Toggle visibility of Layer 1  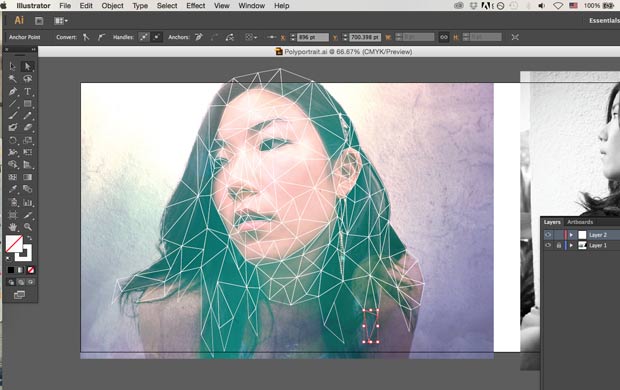(548, 246)
